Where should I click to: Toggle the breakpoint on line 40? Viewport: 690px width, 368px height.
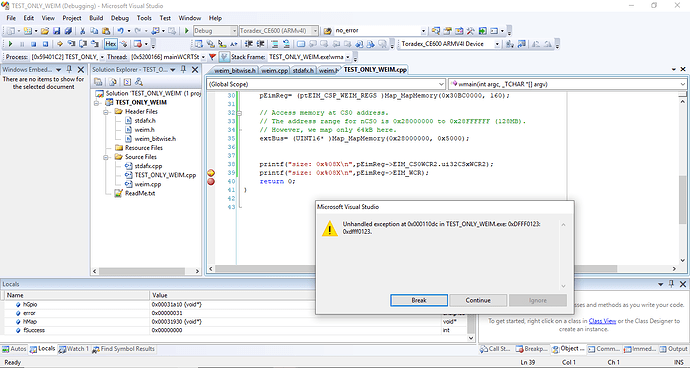click(x=211, y=181)
